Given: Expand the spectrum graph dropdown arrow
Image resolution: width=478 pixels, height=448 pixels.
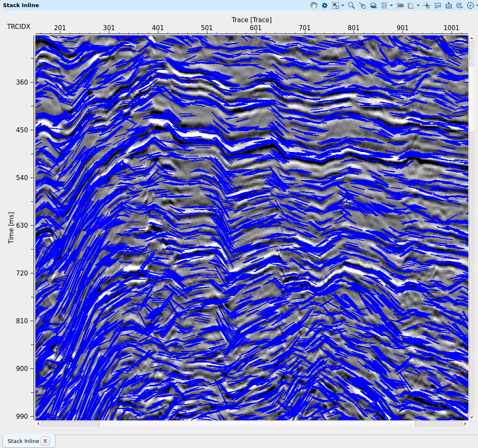Looking at the screenshot, I should pos(418,5).
